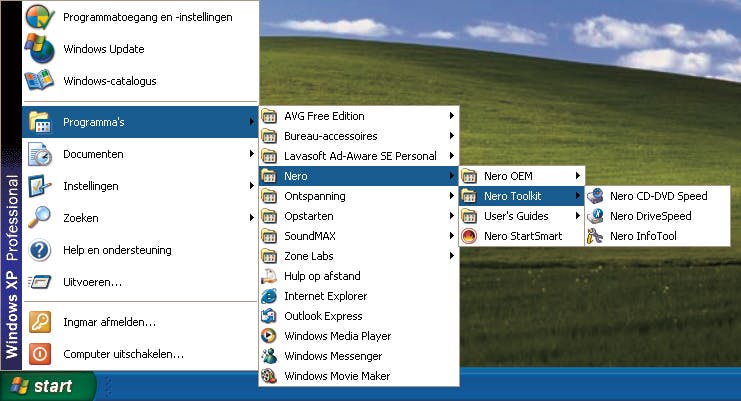
Task: Click the red power icon for Computer uitschakelen
Action: coord(40,354)
